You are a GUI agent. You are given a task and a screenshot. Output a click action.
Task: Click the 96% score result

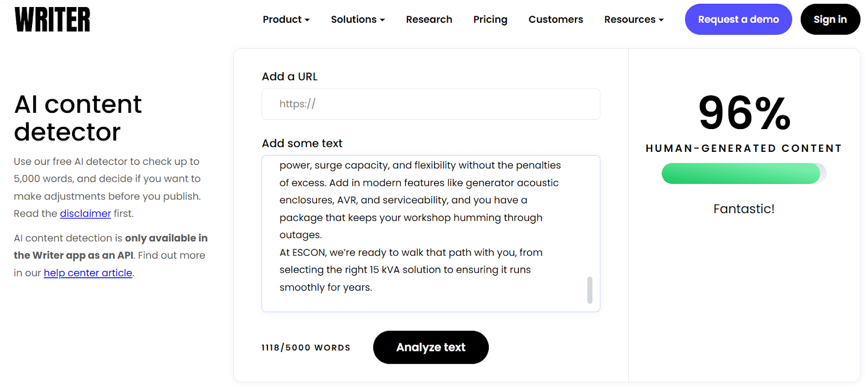pos(744,113)
